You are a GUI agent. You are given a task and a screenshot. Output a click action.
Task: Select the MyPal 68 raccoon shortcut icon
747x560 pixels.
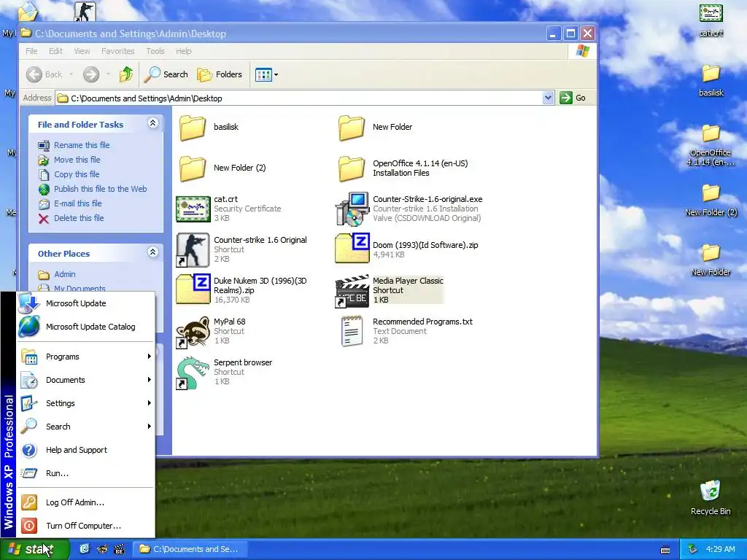click(193, 332)
